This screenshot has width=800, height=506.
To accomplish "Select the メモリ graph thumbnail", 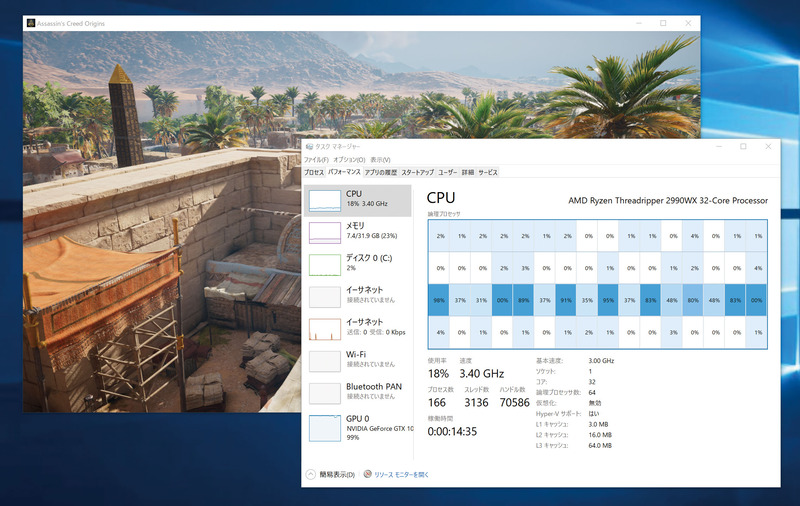I will coord(325,233).
